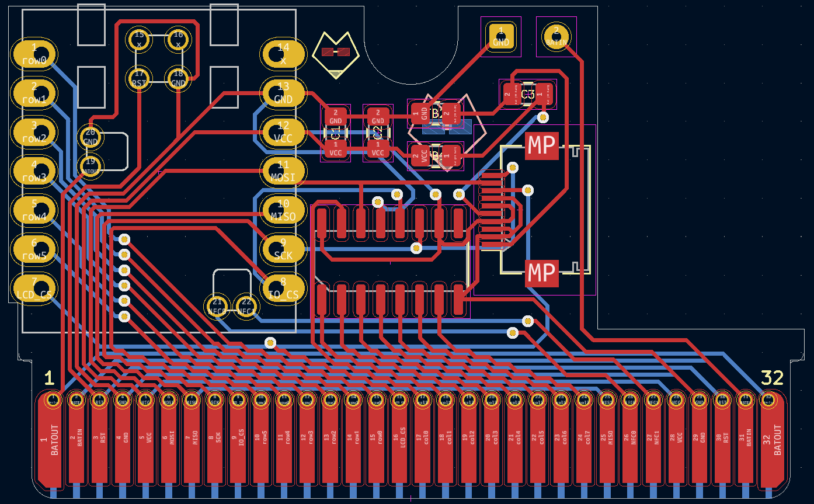Select round pad 19 BATOUT
Viewport: 814px width, 504px height.
click(x=91, y=166)
